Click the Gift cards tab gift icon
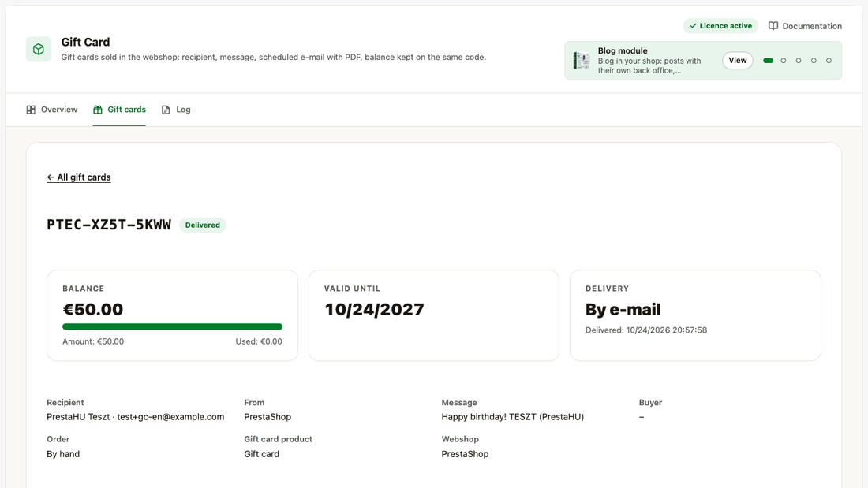This screenshot has height=488, width=868. tap(97, 110)
